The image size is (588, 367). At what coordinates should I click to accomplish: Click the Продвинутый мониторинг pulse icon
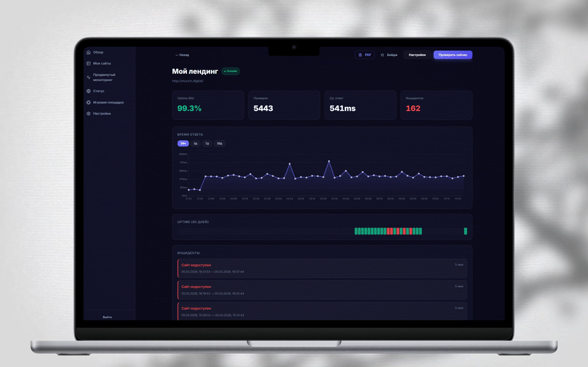88,77
